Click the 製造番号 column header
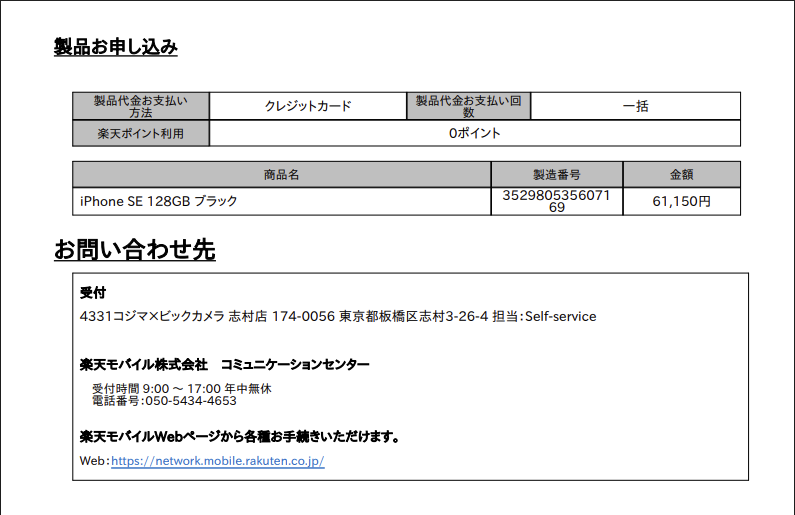The height and width of the screenshot is (515, 795). coord(557,175)
